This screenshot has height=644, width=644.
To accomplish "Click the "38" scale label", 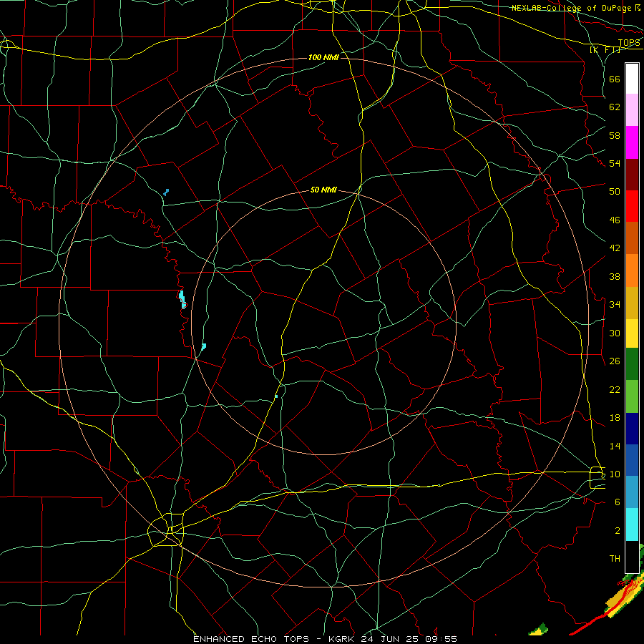I will [x=615, y=276].
